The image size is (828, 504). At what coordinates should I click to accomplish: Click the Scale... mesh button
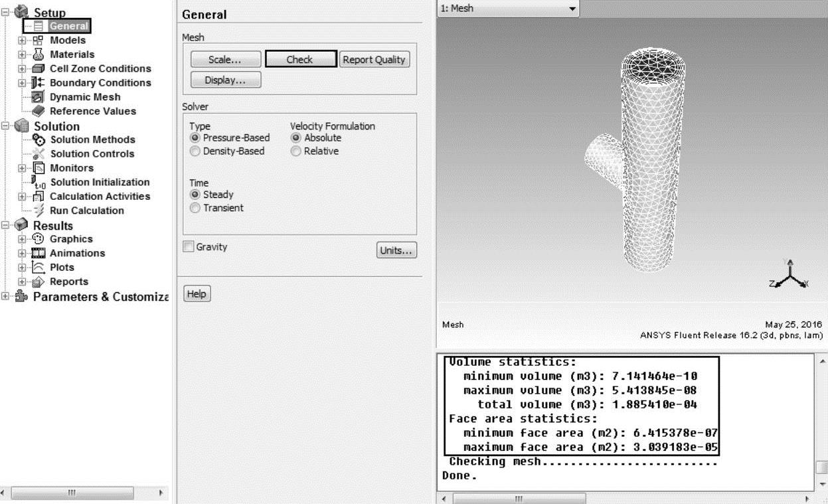226,59
